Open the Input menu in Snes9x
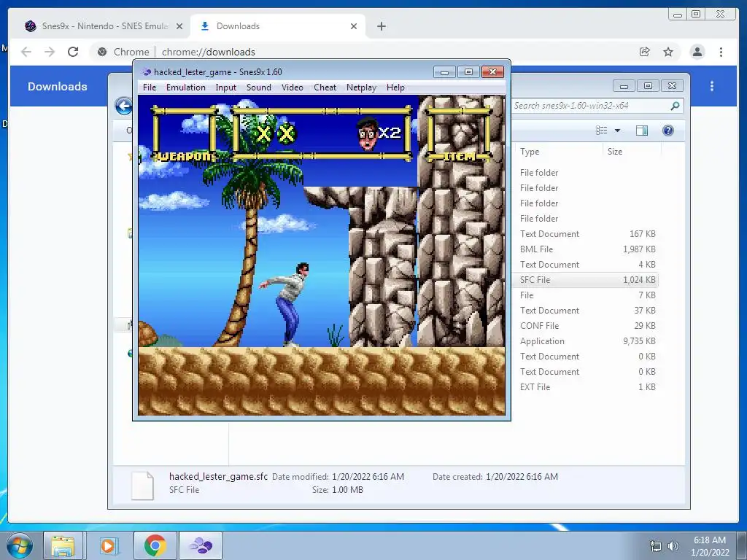 coord(226,87)
